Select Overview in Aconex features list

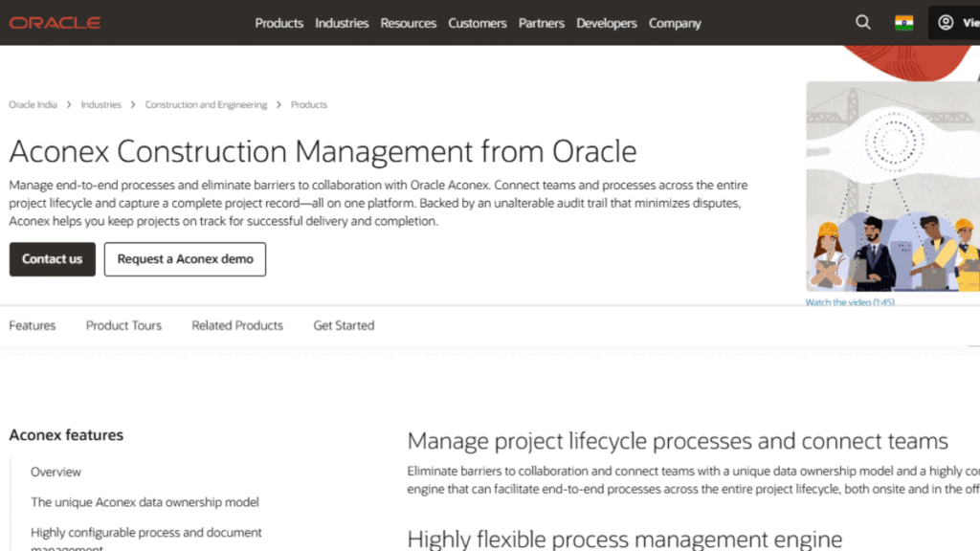56,472
